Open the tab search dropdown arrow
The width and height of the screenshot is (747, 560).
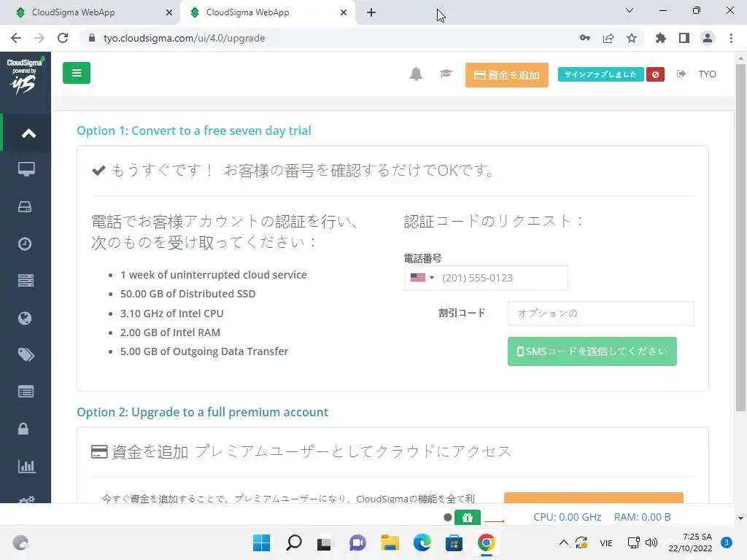[x=630, y=10]
